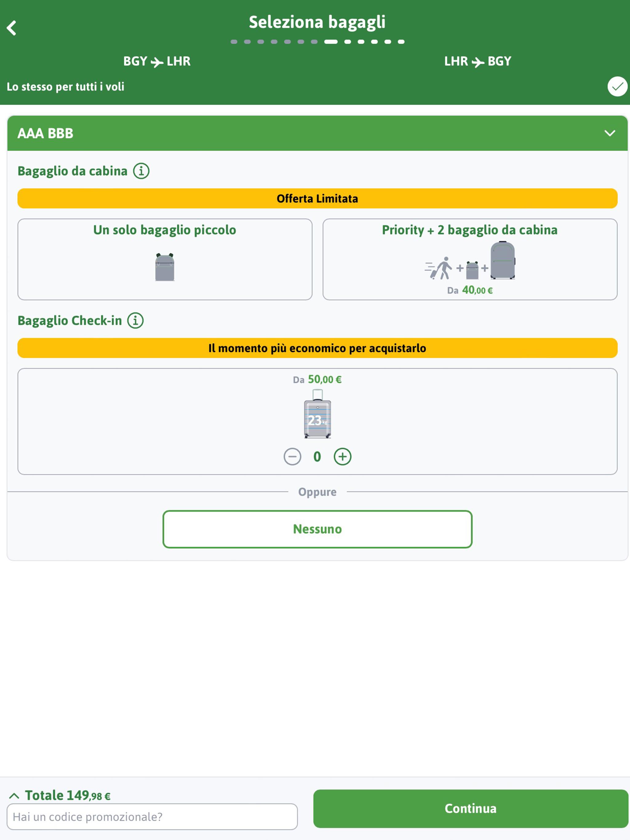Increase 23kg checked bag count
Screen dimensions: 630x840
(342, 457)
